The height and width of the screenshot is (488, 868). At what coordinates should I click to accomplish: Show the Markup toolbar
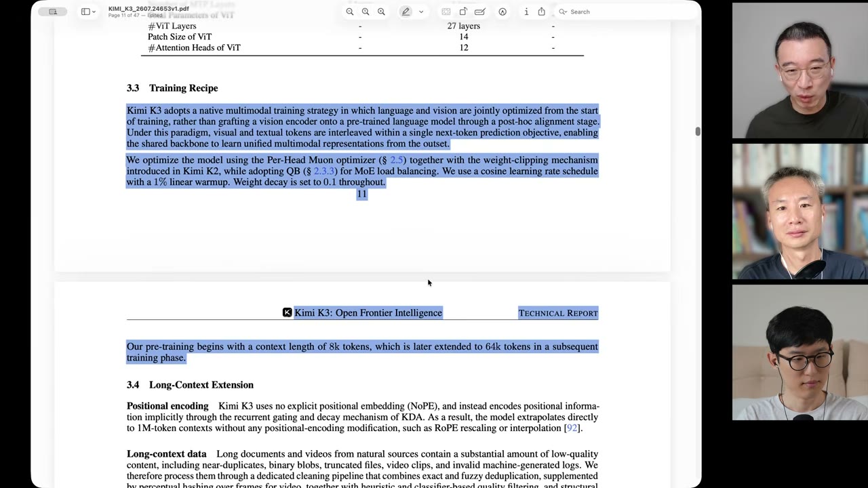[502, 12]
